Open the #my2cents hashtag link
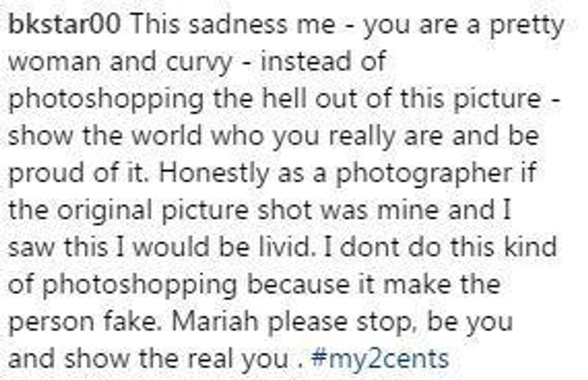 tap(379, 358)
